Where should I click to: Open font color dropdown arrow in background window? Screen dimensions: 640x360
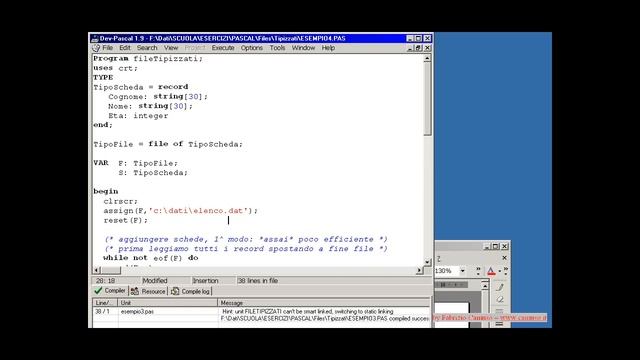(499, 271)
